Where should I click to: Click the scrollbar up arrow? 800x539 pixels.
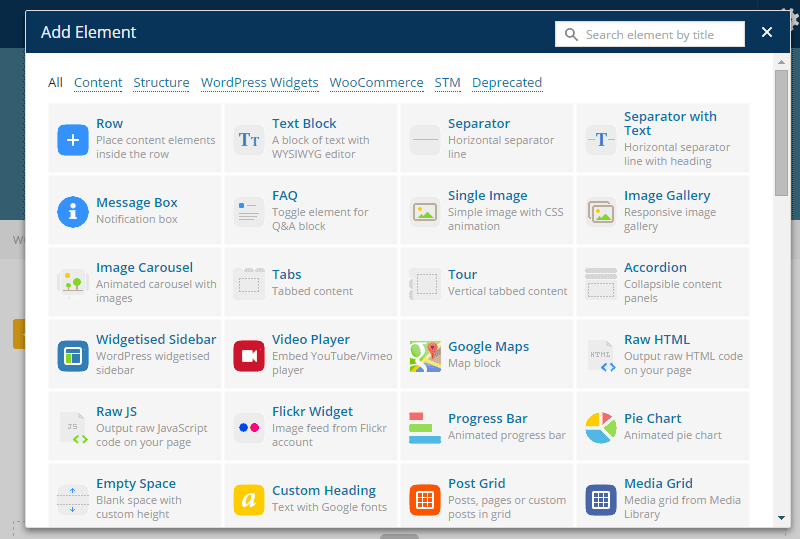781,62
